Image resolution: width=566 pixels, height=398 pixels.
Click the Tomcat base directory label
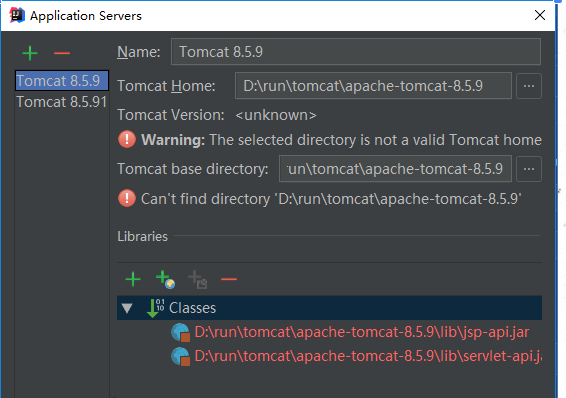click(193, 169)
